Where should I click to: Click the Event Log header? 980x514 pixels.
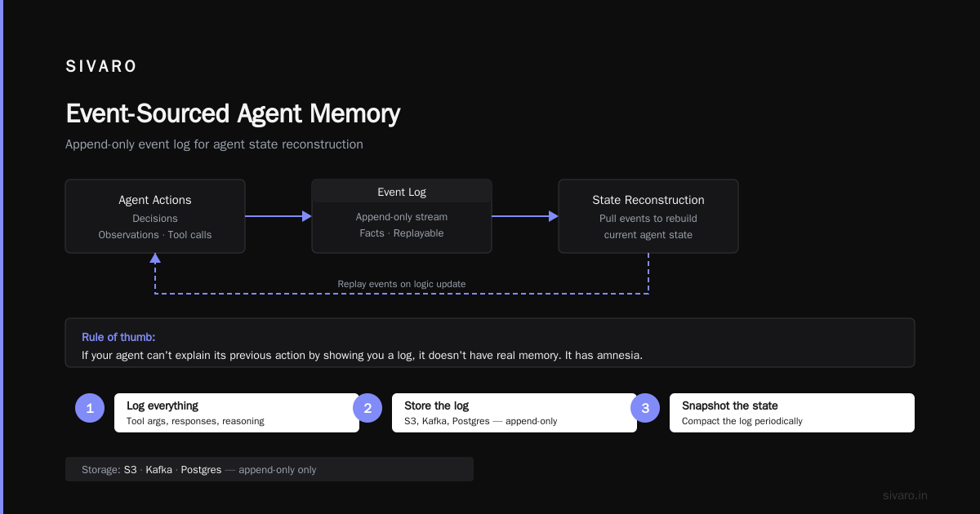pos(402,192)
